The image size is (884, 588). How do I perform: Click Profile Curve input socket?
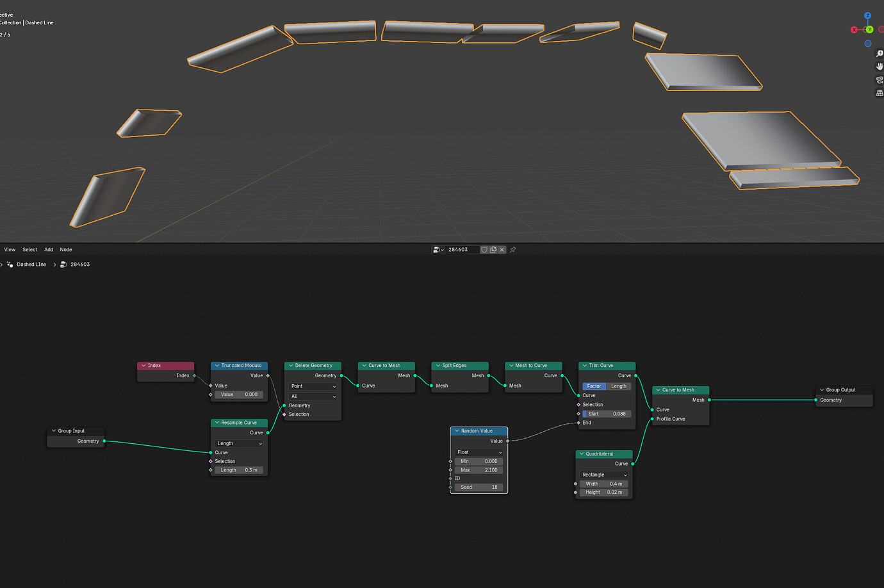pos(652,419)
